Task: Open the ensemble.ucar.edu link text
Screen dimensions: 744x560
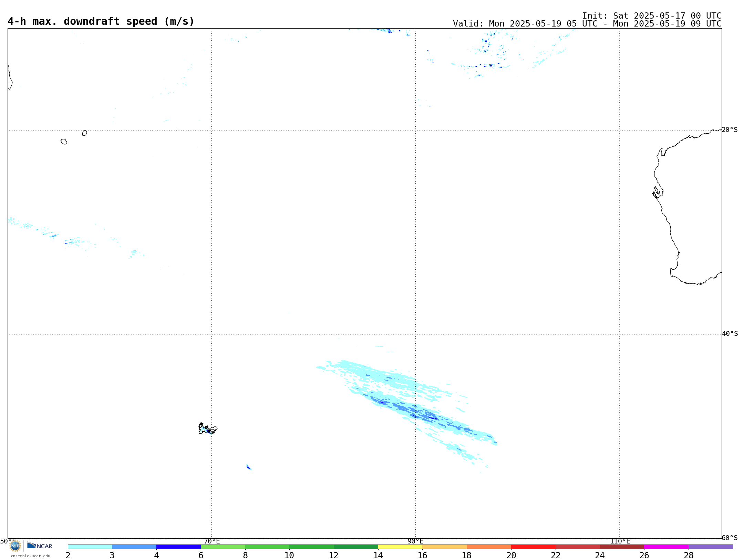Action: coord(30,556)
